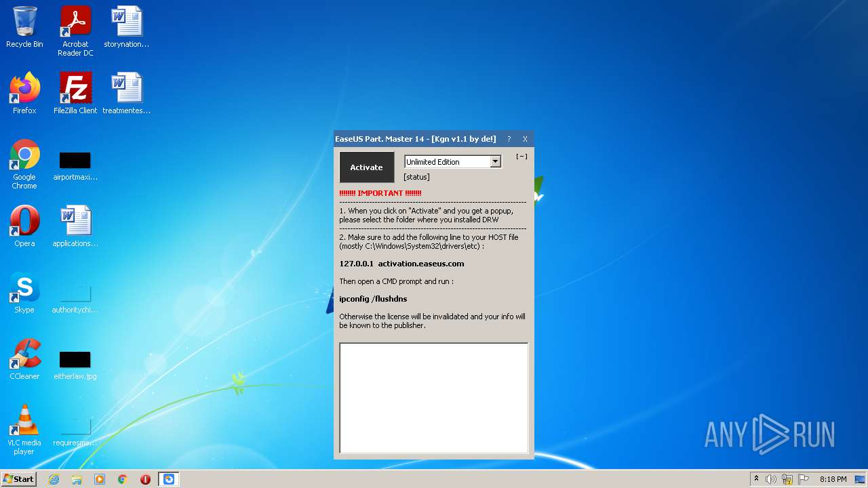
Task: Click the network tray icon
Action: (787, 479)
